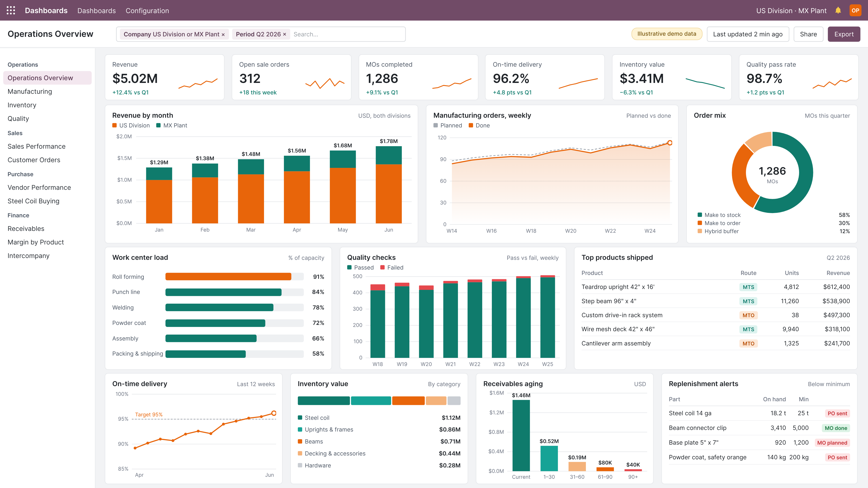This screenshot has height=488, width=868.
Task: Click the Jun bar in Revenue by month
Action: (389, 185)
